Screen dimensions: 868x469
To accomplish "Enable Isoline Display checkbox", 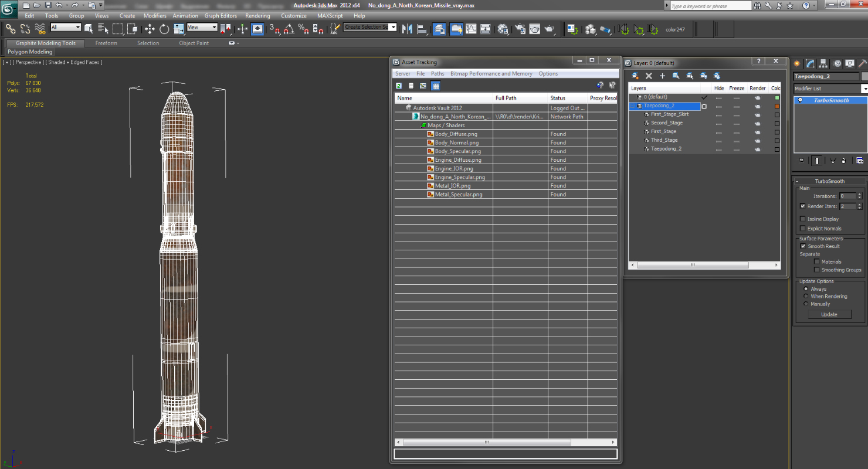I will point(802,219).
